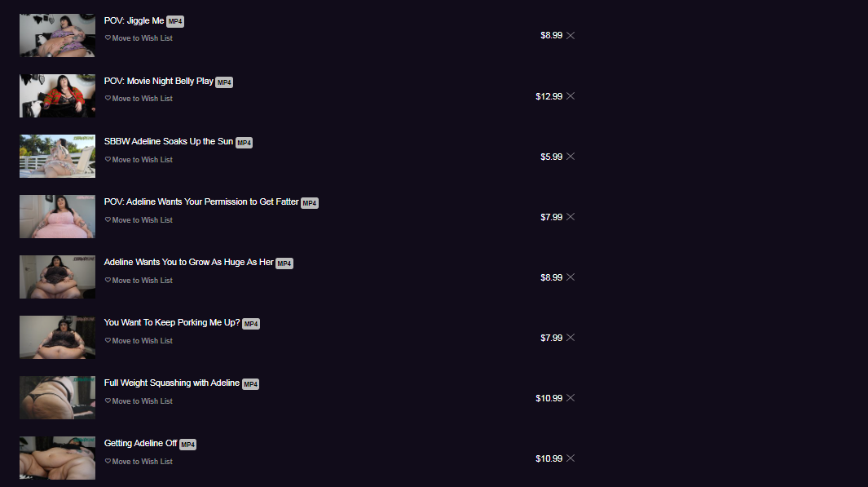Image resolution: width=868 pixels, height=487 pixels.
Task: Remove "Getting Adeline Off" from the cart
Action: 571,458
